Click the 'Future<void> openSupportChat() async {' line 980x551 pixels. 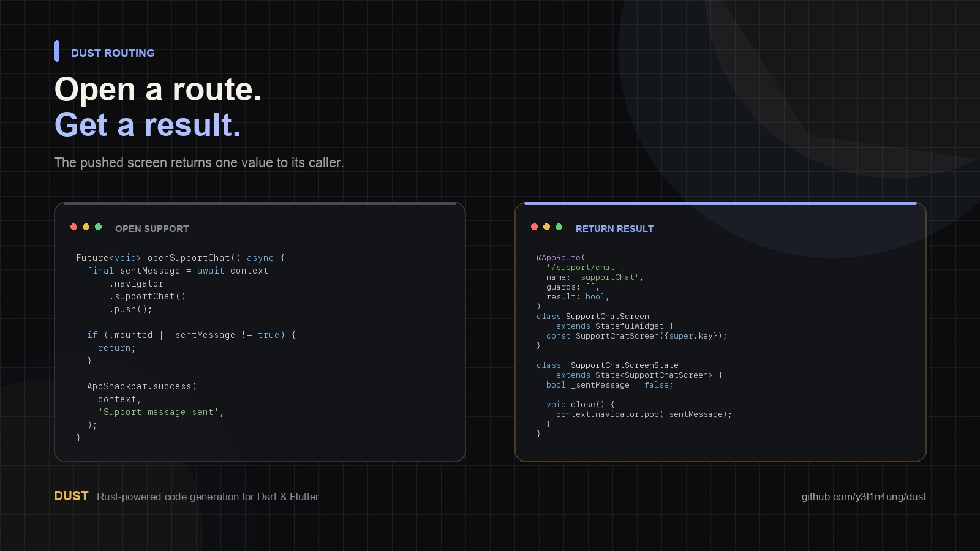pyautogui.click(x=181, y=258)
